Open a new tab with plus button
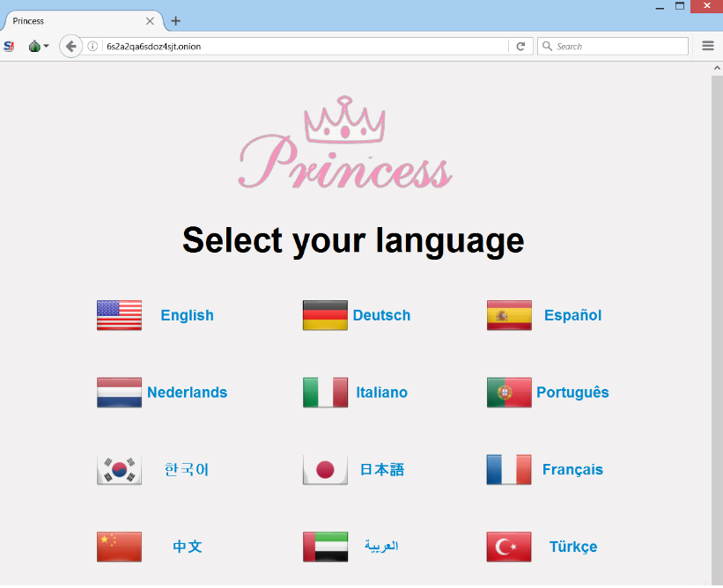The height and width of the screenshot is (588, 723). pos(175,21)
